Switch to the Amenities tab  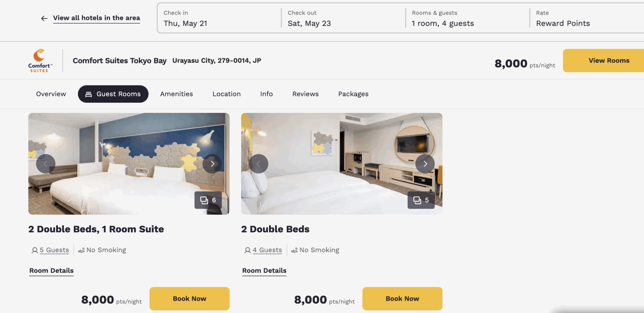coord(177,94)
